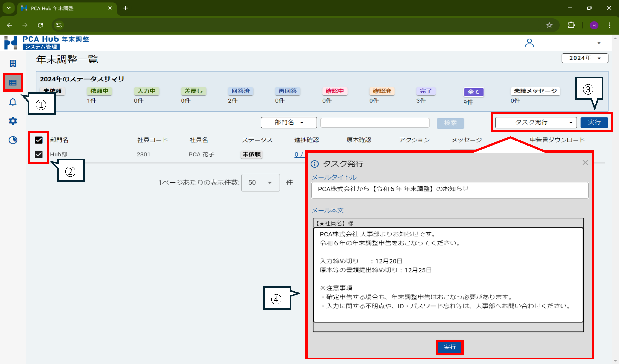Filter by 完了 status
Viewport: 619px width, 364px height.
coord(426,91)
